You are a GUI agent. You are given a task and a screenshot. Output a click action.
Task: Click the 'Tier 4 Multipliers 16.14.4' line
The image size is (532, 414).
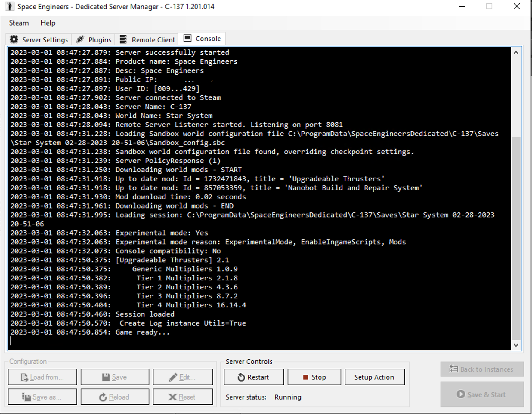(x=128, y=305)
